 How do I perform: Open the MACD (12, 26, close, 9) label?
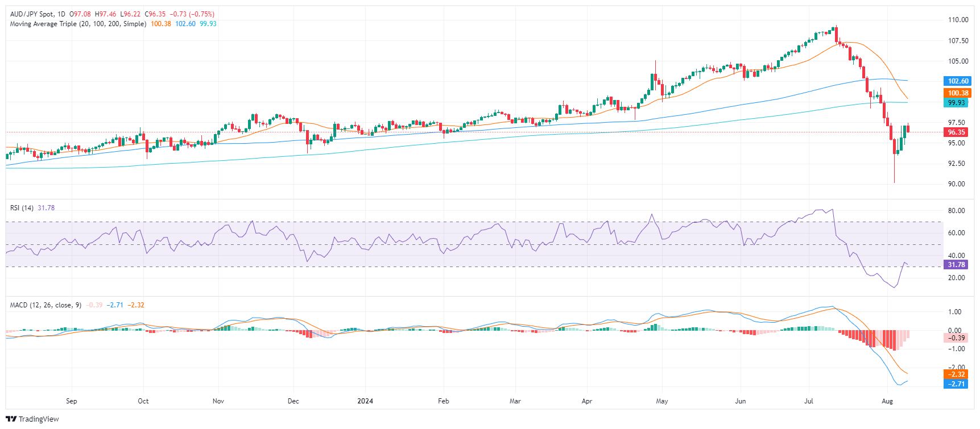coord(46,305)
